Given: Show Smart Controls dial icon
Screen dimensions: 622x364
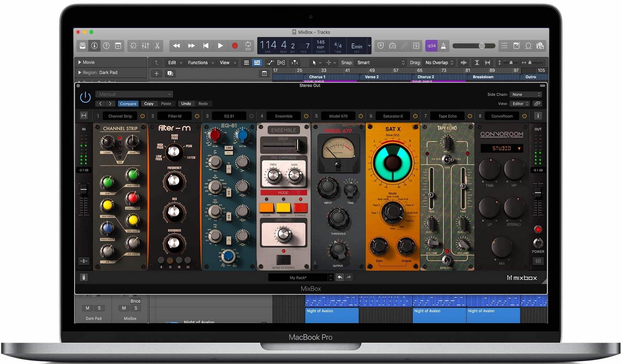Looking at the screenshot, I should coord(133,46).
